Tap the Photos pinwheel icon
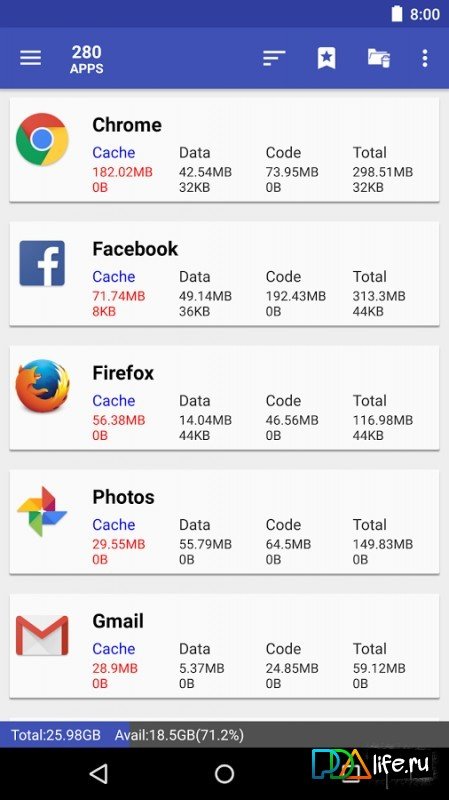Image resolution: width=449 pixels, height=800 pixels. click(x=42, y=511)
